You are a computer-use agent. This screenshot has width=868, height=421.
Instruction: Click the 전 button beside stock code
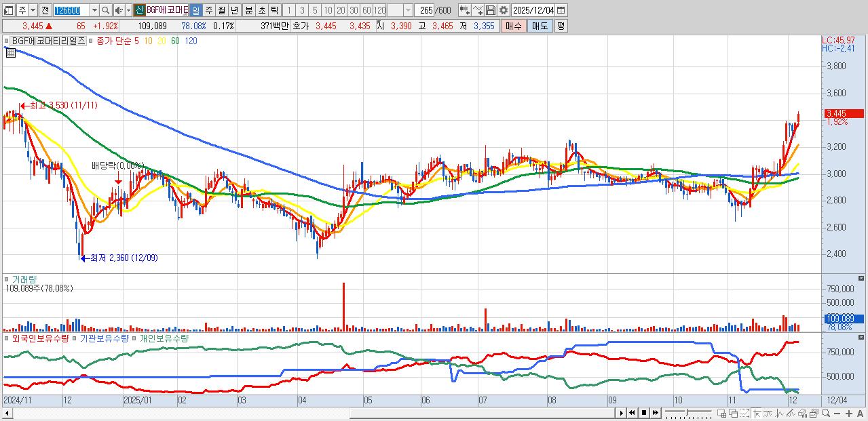click(44, 10)
